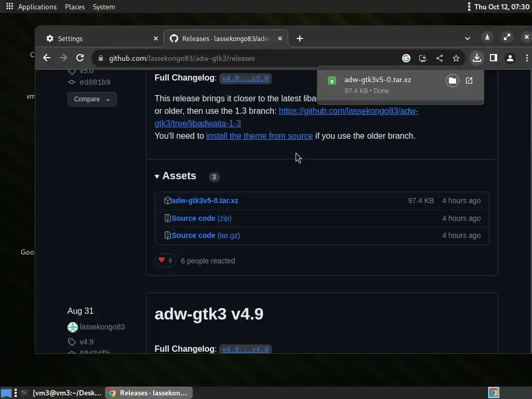This screenshot has height=399, width=532.
Task: Open the browser side panel
Action: [494, 58]
